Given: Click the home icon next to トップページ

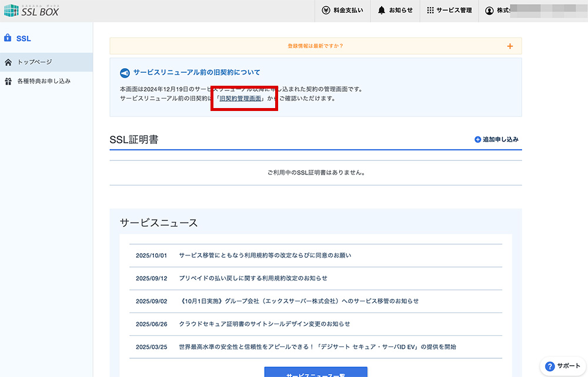Looking at the screenshot, I should click(8, 61).
